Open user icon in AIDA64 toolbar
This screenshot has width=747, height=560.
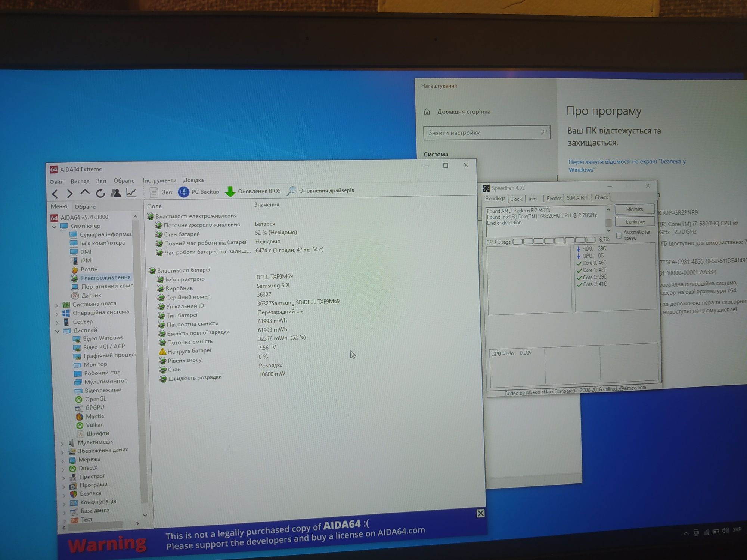tap(116, 193)
